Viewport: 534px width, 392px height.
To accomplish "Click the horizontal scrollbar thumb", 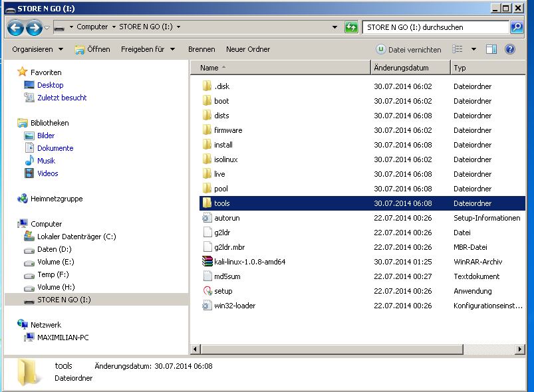I will [x=333, y=349].
